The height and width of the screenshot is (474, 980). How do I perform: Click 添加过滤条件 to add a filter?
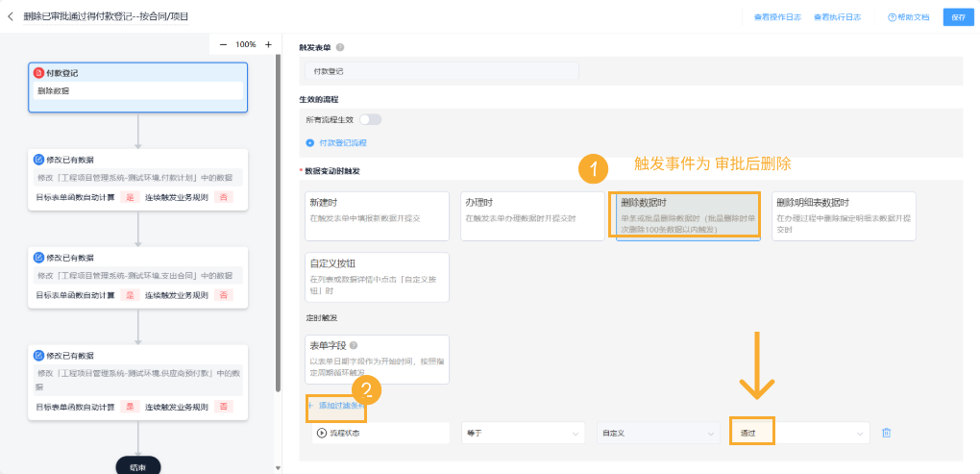pos(336,405)
